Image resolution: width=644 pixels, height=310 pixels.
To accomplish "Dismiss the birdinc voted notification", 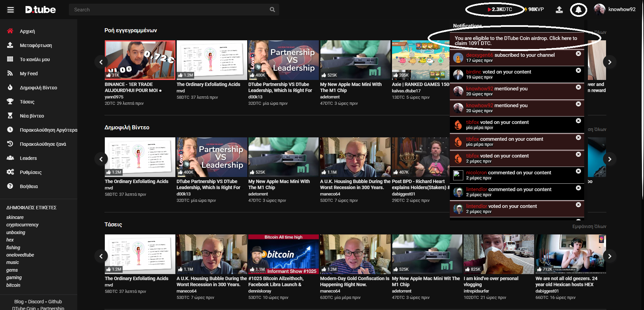I will click(x=578, y=70).
